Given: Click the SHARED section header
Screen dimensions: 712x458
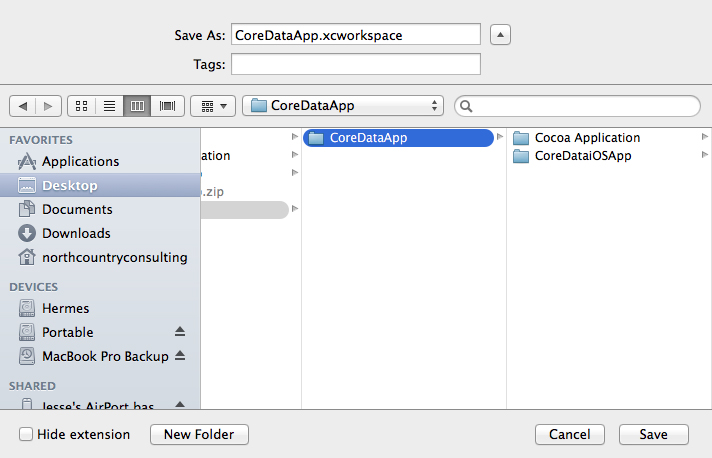Looking at the screenshot, I should tap(32, 386).
